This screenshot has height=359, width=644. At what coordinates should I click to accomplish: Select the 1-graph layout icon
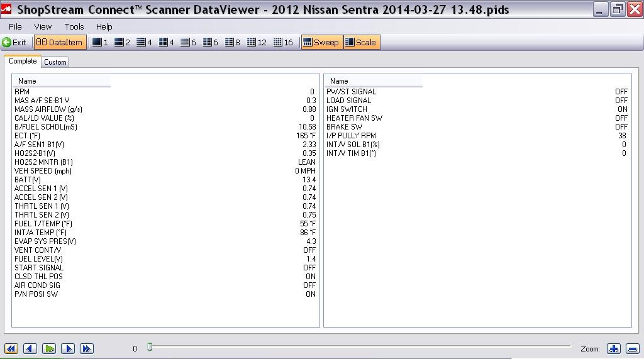100,42
